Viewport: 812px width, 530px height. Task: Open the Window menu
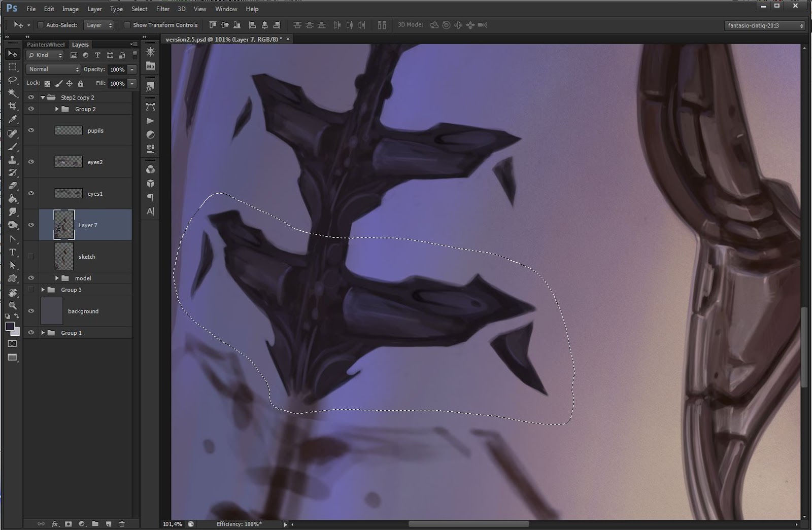pyautogui.click(x=226, y=9)
